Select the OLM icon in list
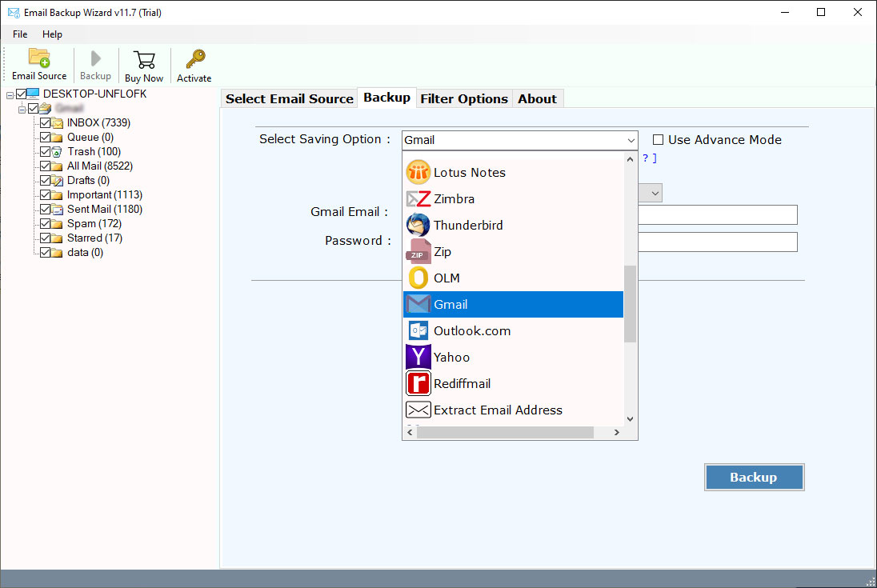Screen dimensions: 877x588 418,278
